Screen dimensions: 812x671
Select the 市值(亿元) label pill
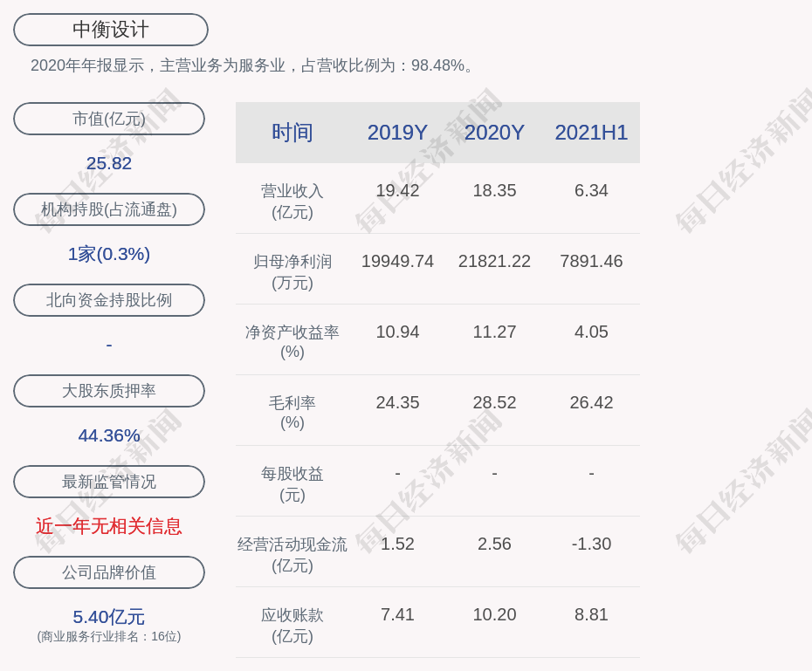(109, 119)
